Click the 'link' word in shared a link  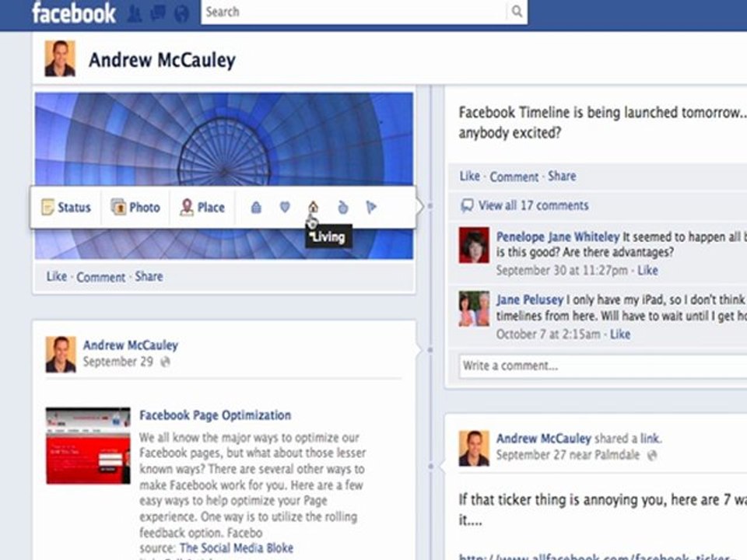point(650,439)
